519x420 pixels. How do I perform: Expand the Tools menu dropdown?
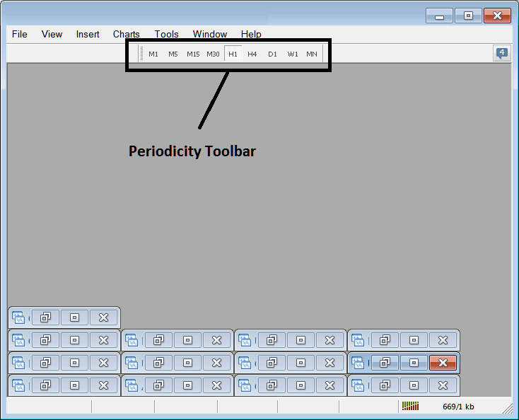point(166,34)
